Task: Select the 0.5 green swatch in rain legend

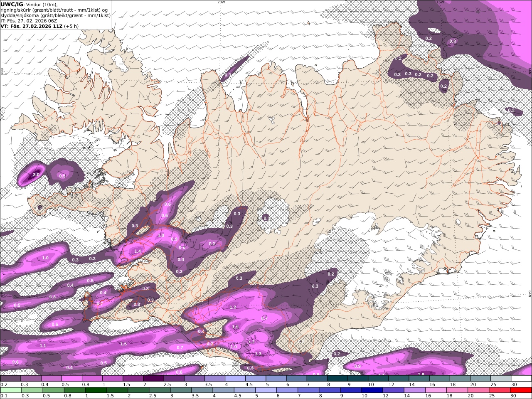Action: [x=53, y=390]
